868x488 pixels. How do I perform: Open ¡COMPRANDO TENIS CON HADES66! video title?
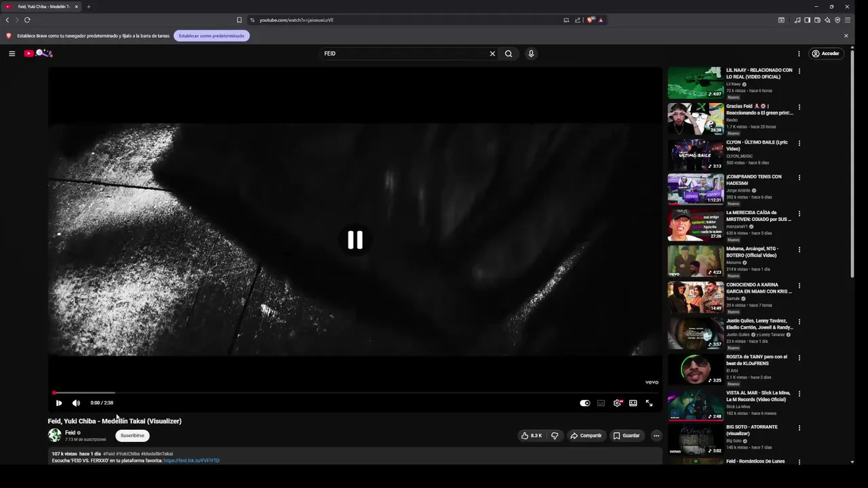click(x=754, y=180)
